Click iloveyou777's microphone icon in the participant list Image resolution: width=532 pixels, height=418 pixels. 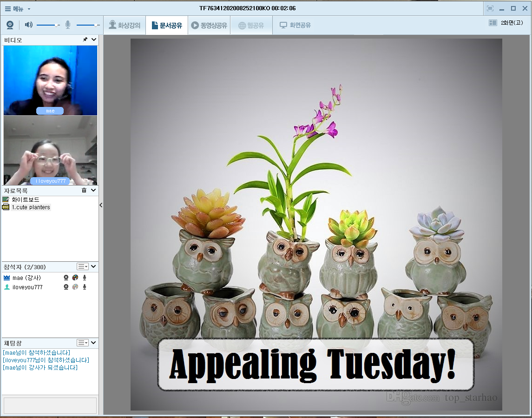pyautogui.click(x=85, y=287)
